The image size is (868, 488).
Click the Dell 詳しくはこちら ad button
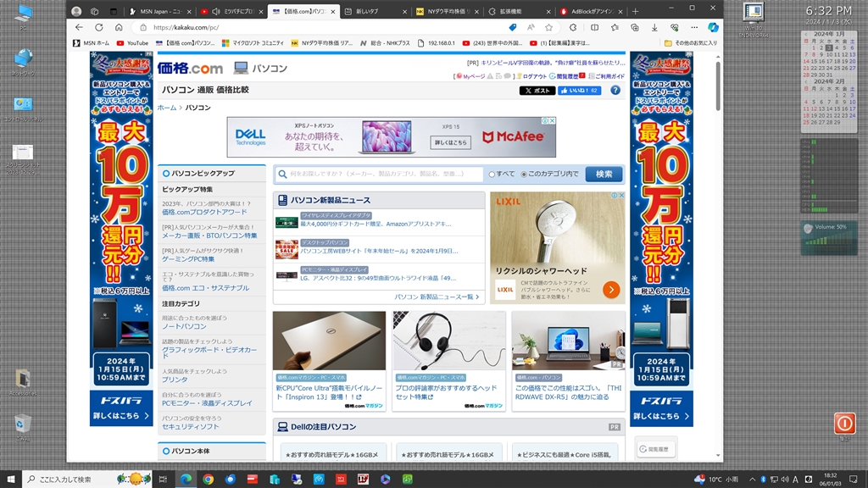(451, 142)
